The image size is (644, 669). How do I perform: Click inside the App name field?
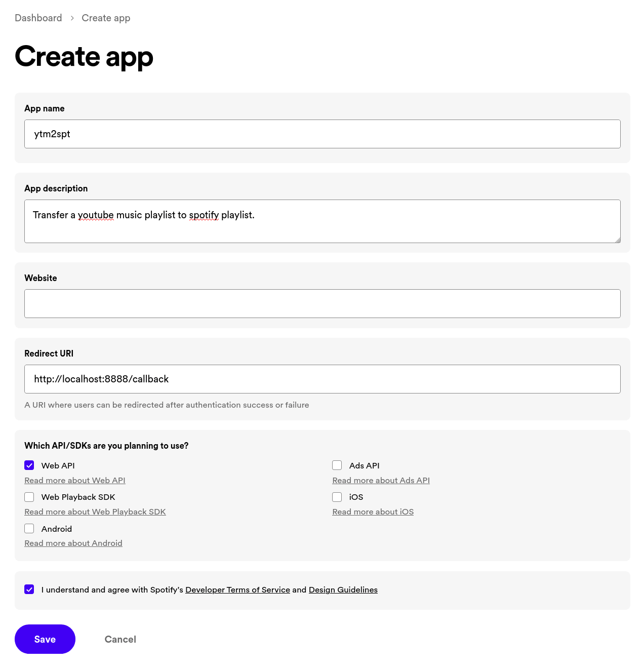322,134
